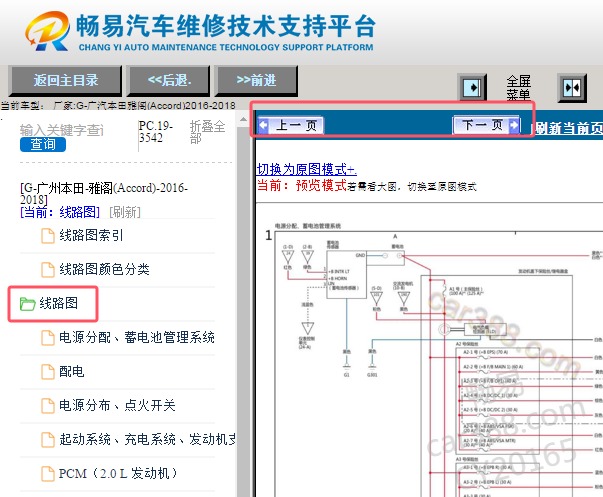The height and width of the screenshot is (497, 603).
Task: Click the 返回主目录 button
Action: coord(65,80)
